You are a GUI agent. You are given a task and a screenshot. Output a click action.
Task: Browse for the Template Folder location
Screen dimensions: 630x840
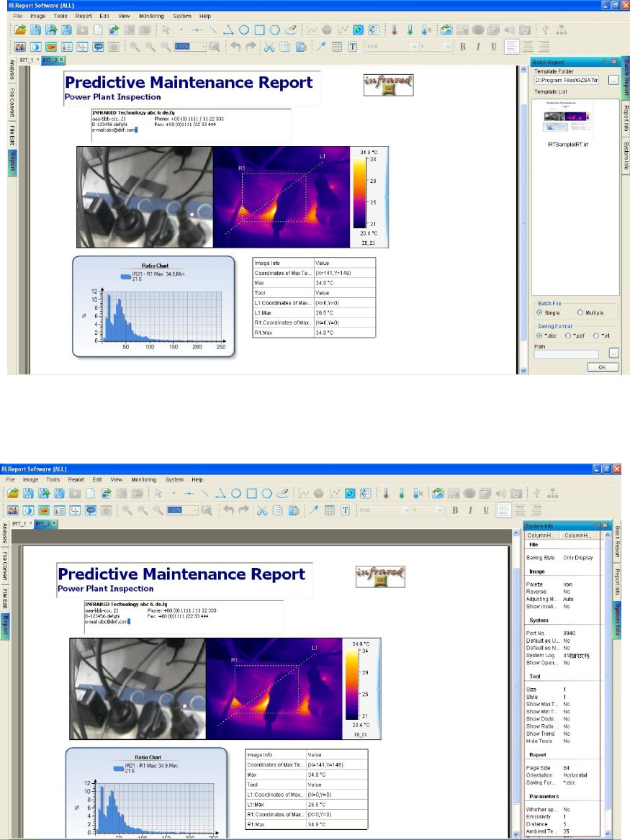click(x=613, y=81)
